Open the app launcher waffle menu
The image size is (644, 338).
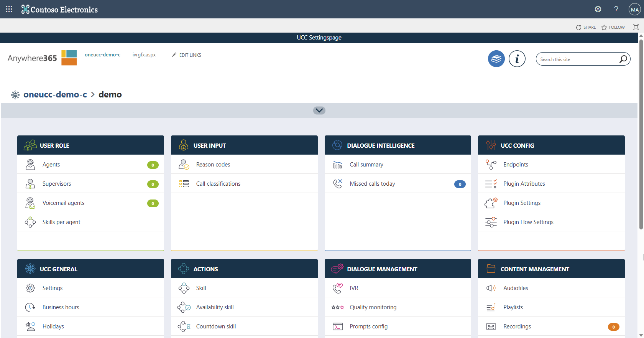click(x=9, y=9)
